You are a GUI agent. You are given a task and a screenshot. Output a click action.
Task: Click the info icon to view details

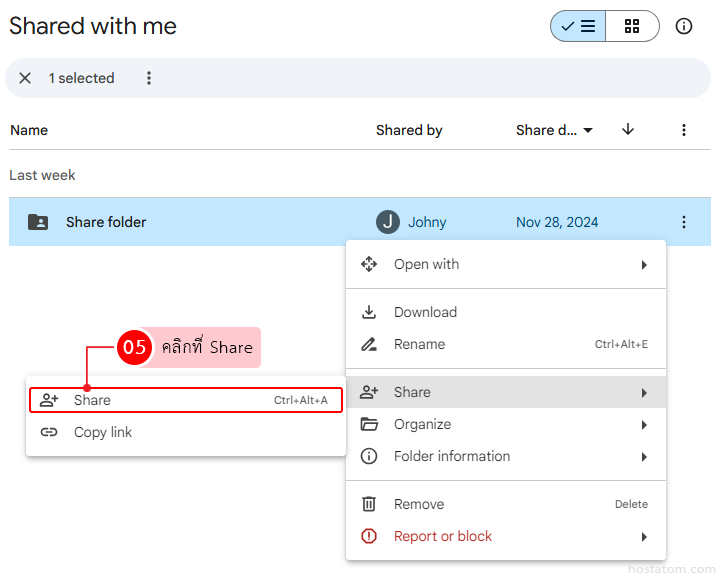(684, 27)
